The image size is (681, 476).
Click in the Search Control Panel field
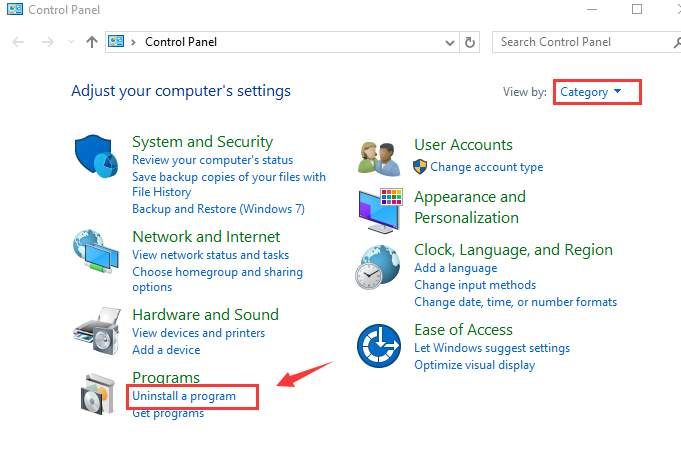tap(580, 42)
